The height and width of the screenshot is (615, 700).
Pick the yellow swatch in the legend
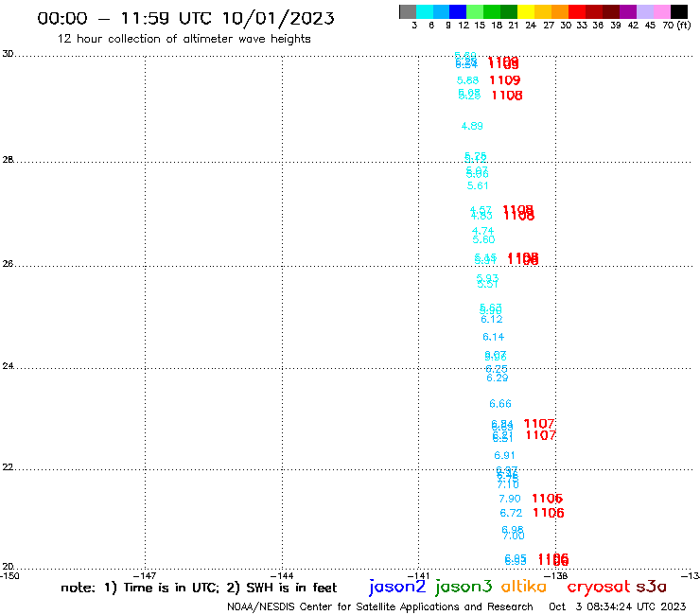(x=525, y=11)
